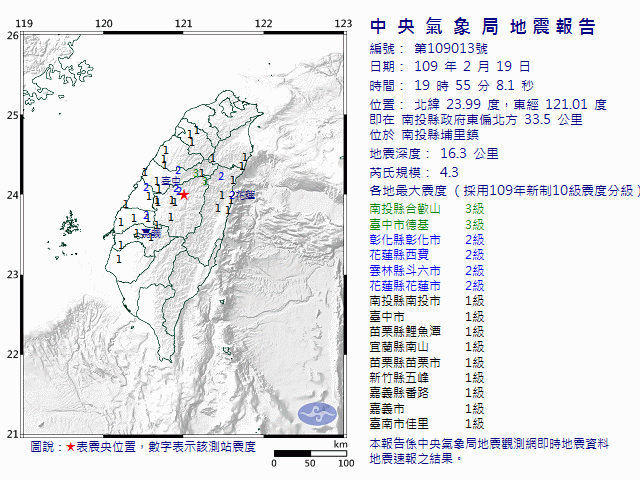Click the 臺南市佳里 1級 row
Image resolution: width=640 pixels, height=480 pixels.
tap(427, 424)
